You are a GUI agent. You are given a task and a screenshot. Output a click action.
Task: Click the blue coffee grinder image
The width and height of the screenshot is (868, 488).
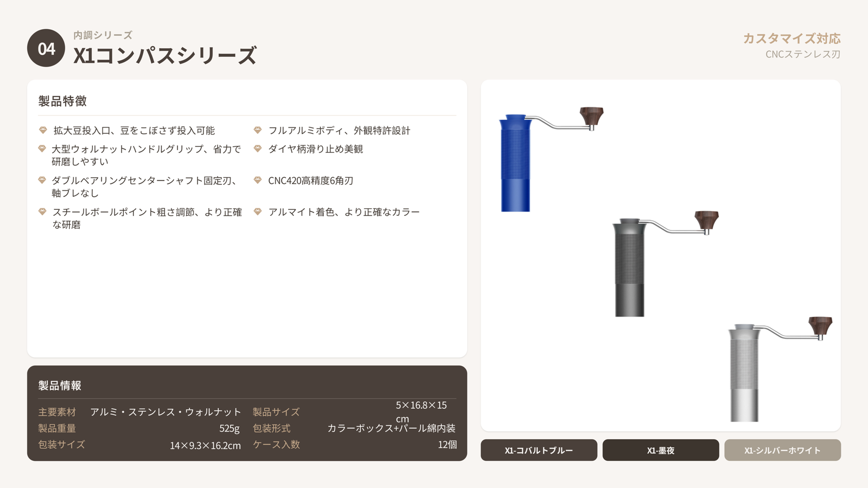(515, 163)
